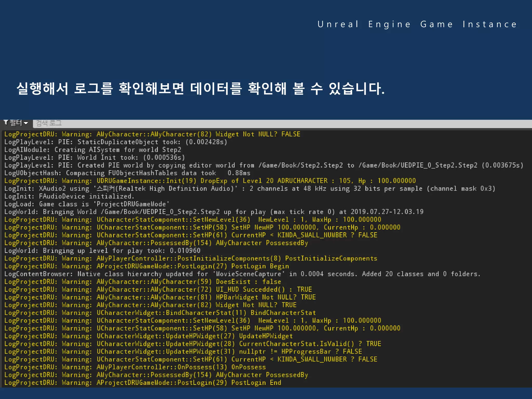Select log line 'Widget Not NULL? FALSE'

tap(152, 134)
